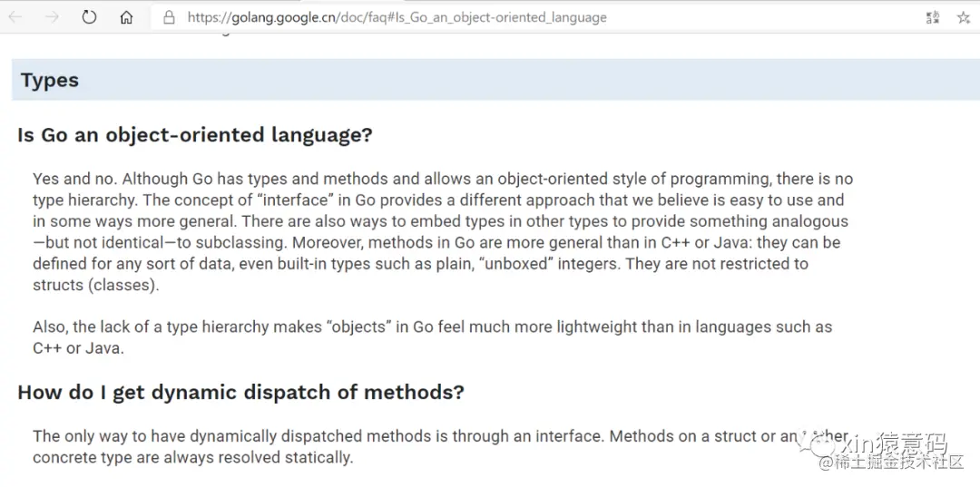Click the xin猿意码 watermark text
This screenshot has height=487, width=980.
click(894, 444)
